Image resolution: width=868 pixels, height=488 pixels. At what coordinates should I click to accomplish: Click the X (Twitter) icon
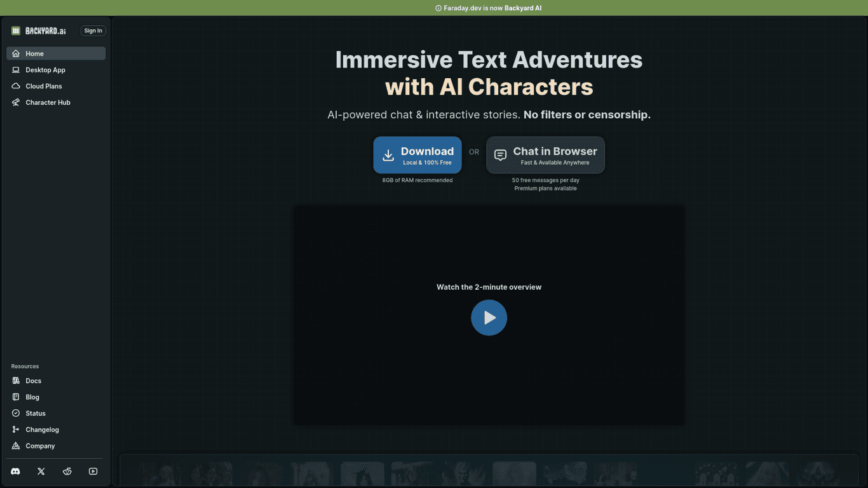(41, 471)
